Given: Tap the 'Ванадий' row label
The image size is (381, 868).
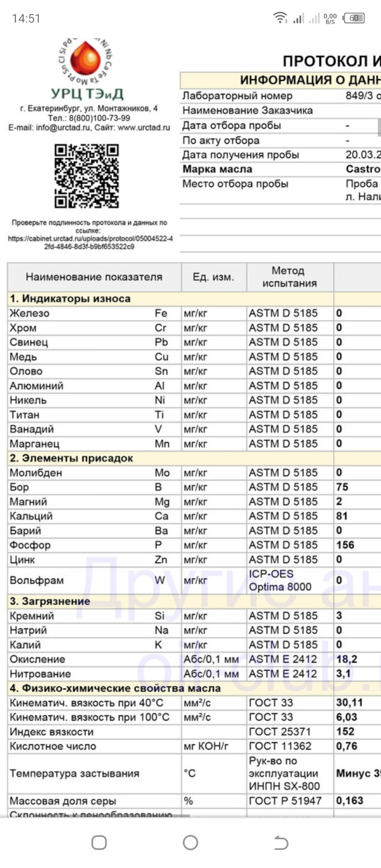Looking at the screenshot, I should tap(32, 429).
